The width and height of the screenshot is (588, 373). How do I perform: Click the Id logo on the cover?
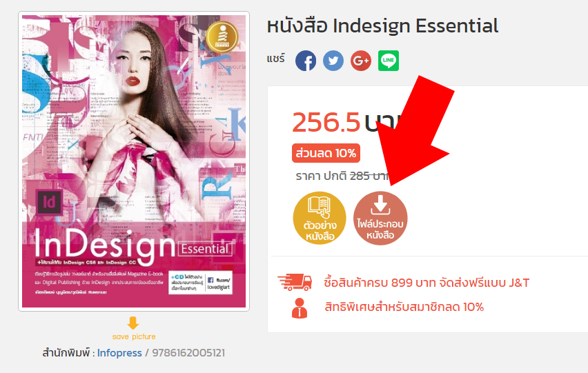[49, 202]
